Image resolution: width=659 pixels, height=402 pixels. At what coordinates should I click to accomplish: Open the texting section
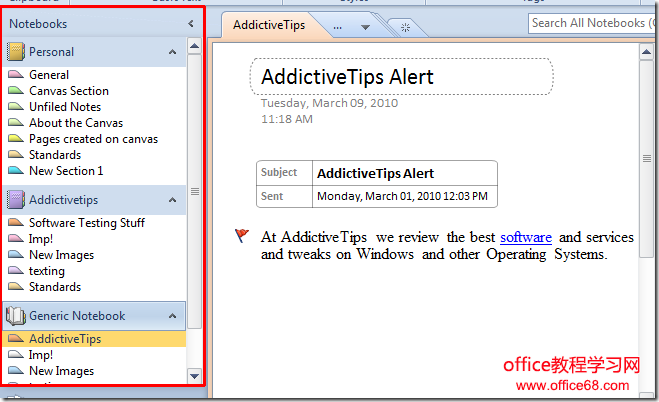pos(47,271)
